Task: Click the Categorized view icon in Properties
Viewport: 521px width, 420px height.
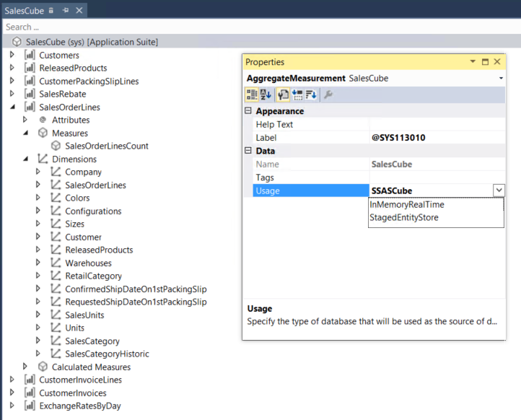Action: [253, 95]
